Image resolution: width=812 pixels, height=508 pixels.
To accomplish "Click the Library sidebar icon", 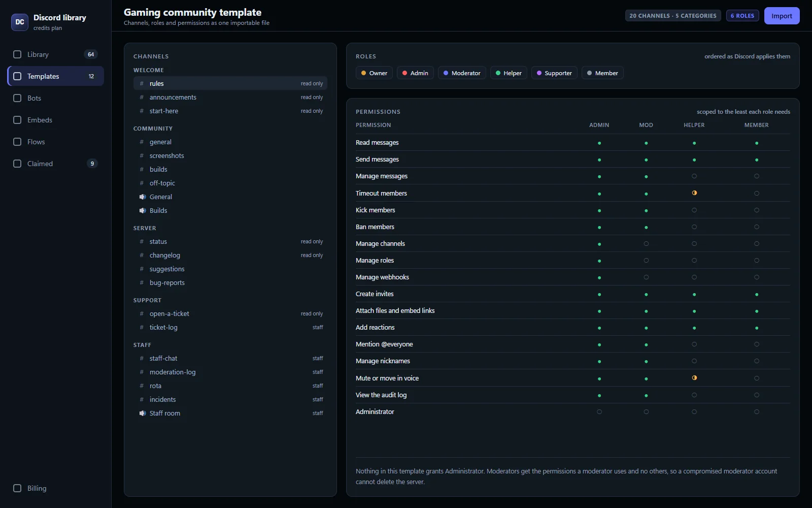I will [17, 54].
